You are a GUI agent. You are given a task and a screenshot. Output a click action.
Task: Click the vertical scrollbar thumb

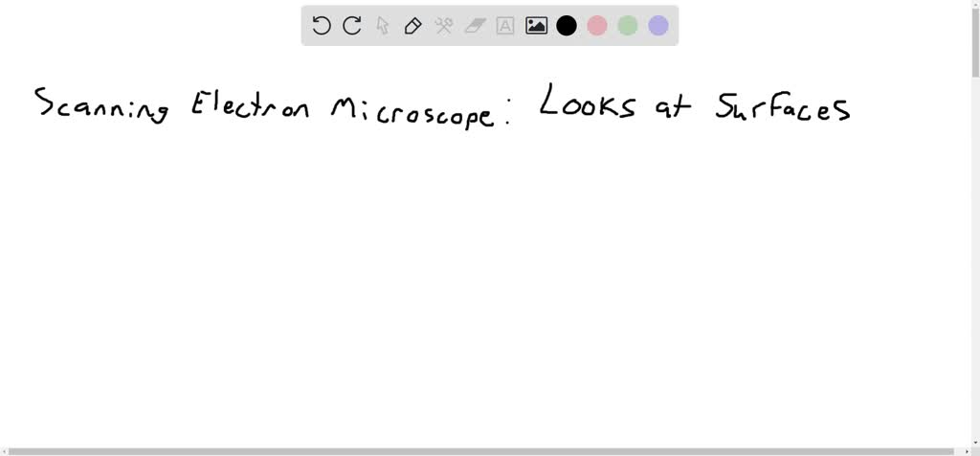975,40
